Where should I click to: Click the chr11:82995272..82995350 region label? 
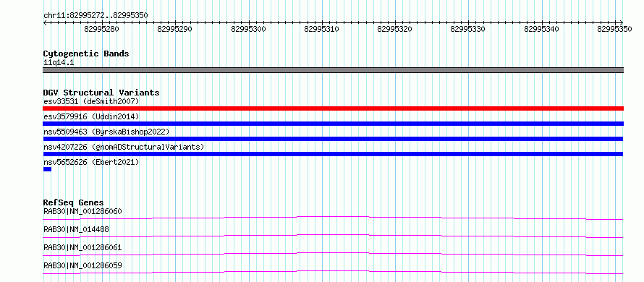[96, 15]
